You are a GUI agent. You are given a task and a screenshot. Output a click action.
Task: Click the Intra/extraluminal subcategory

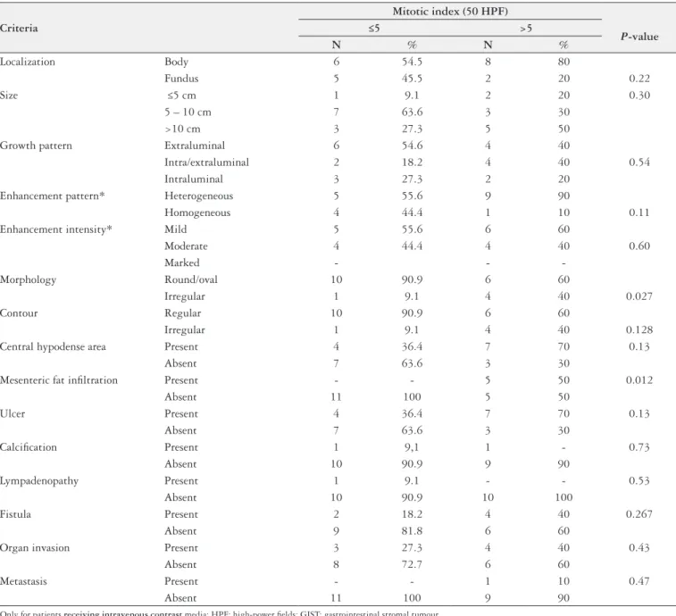tap(206, 162)
